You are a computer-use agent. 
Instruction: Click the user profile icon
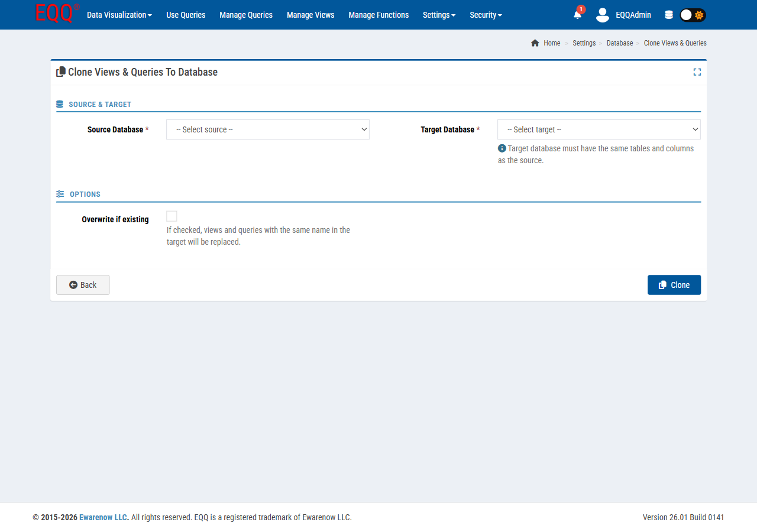click(602, 16)
